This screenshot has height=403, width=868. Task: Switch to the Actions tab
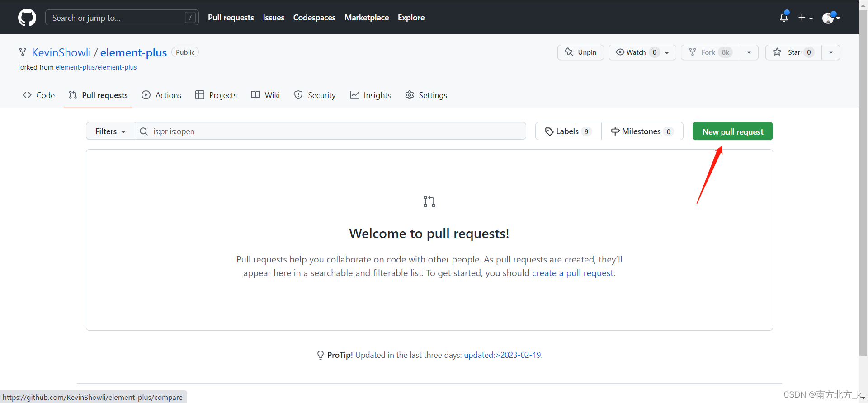161,95
